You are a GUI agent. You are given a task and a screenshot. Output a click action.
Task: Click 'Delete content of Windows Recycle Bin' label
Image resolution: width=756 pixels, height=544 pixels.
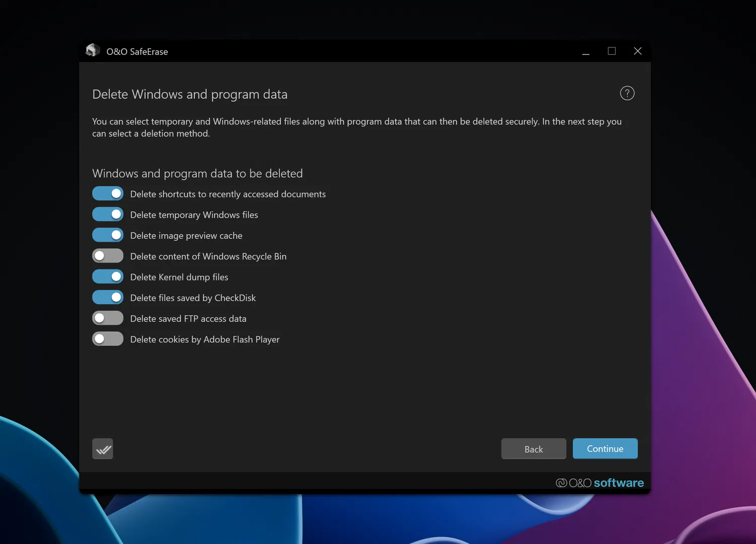(x=209, y=256)
